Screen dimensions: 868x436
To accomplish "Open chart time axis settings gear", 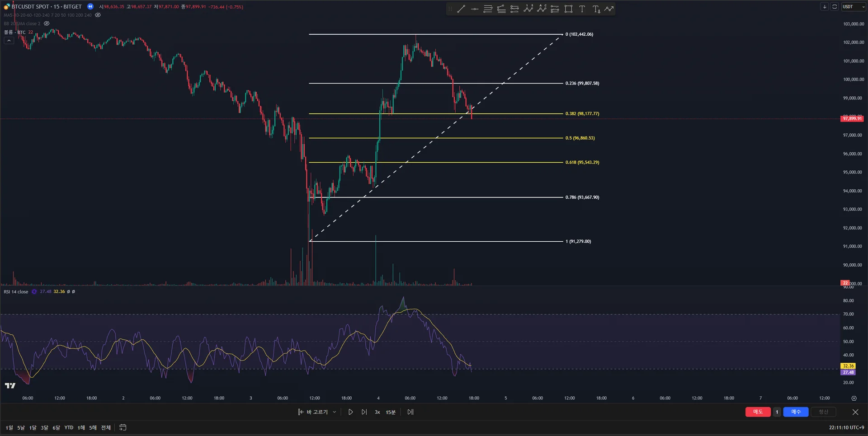I will pyautogui.click(x=854, y=398).
